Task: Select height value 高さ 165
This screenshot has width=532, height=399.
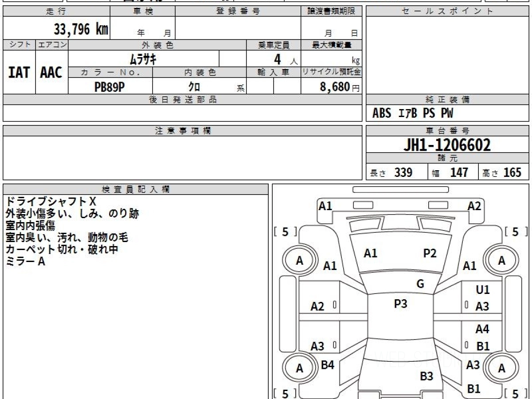Action: 502,172
